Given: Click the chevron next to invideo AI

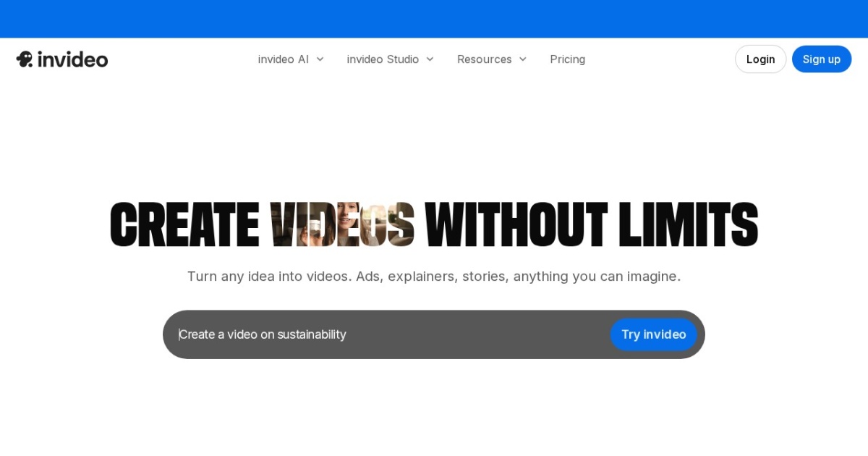Looking at the screenshot, I should (320, 59).
